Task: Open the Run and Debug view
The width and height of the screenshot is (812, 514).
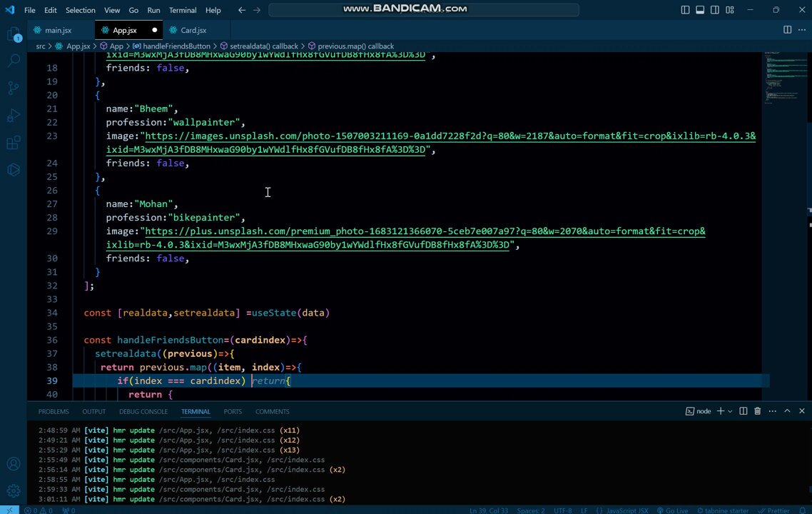Action: tap(14, 115)
